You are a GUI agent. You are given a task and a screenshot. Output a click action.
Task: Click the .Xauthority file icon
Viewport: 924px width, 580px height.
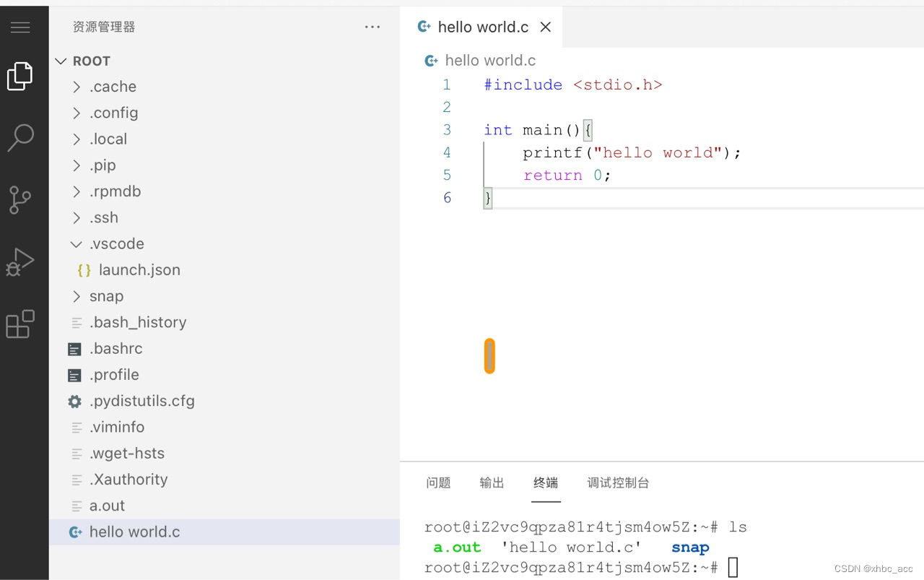pyautogui.click(x=77, y=480)
